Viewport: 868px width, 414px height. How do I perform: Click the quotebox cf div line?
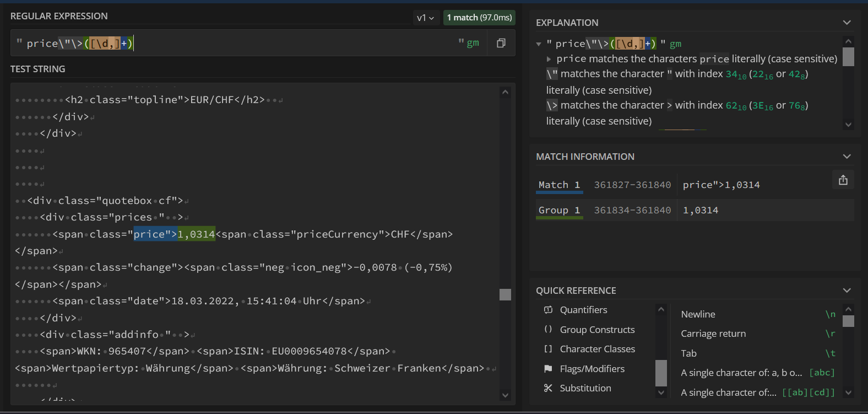pos(105,201)
